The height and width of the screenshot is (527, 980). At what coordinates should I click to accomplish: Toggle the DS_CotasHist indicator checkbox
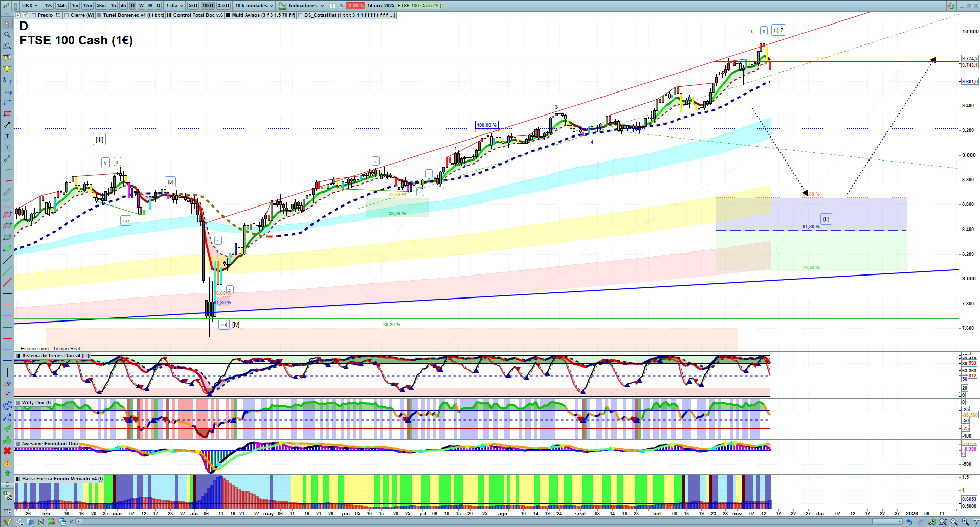tap(300, 15)
